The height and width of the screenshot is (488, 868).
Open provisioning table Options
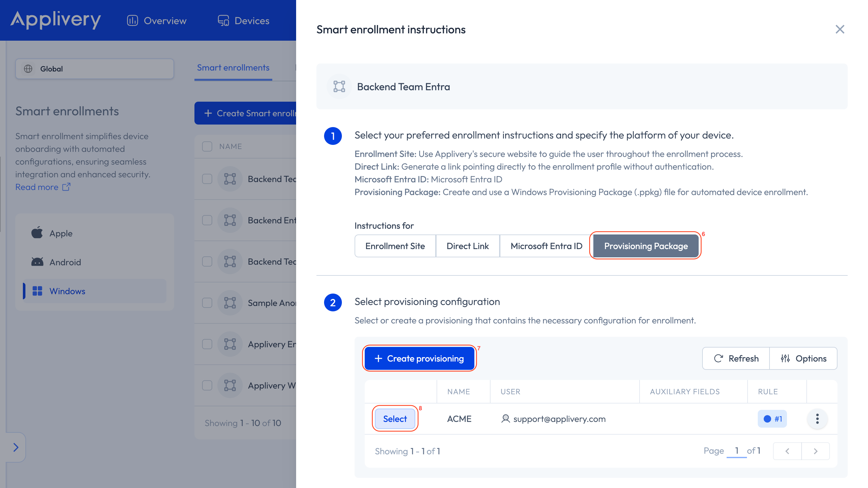click(804, 359)
